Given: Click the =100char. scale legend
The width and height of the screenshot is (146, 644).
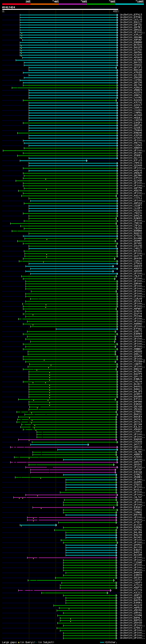Looking at the screenshot, I should click(x=109, y=642).
